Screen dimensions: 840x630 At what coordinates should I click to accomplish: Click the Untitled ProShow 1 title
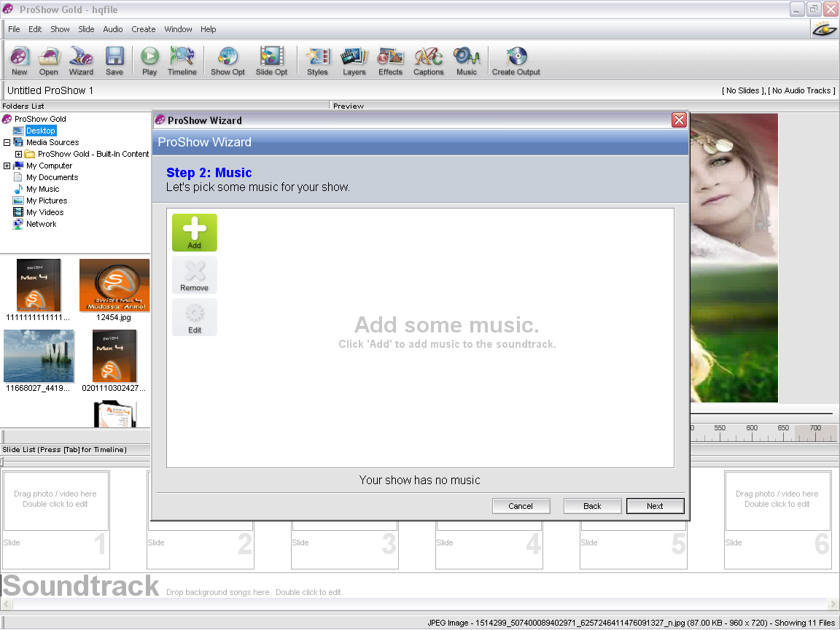(x=50, y=90)
